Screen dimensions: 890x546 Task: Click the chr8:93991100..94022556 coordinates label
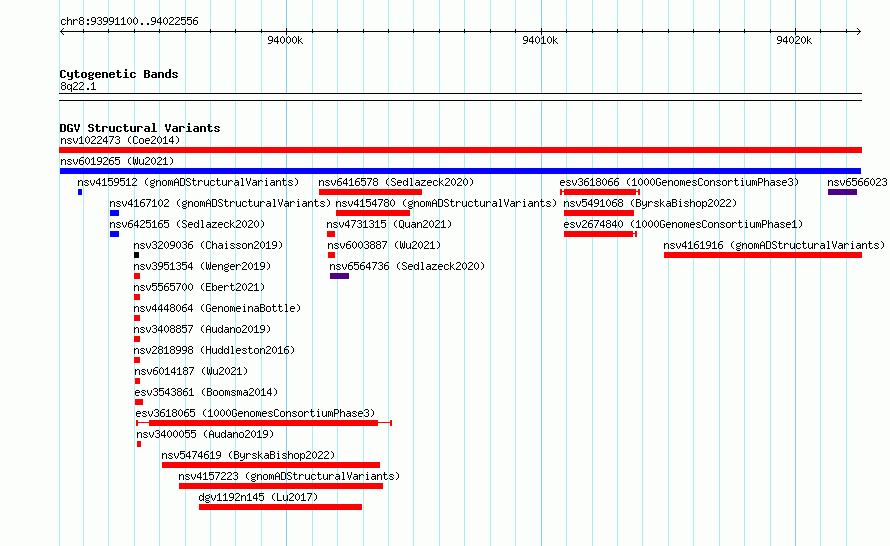[129, 22]
